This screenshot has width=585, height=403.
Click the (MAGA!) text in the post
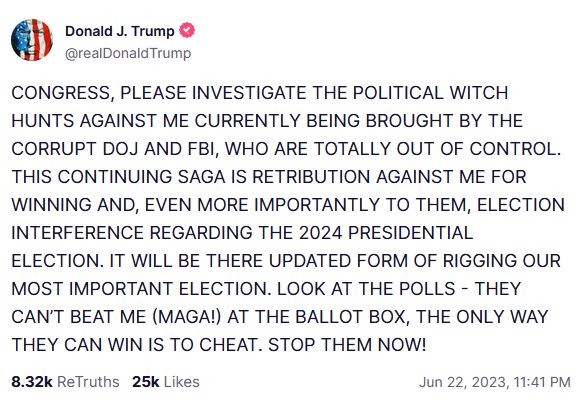point(187,317)
